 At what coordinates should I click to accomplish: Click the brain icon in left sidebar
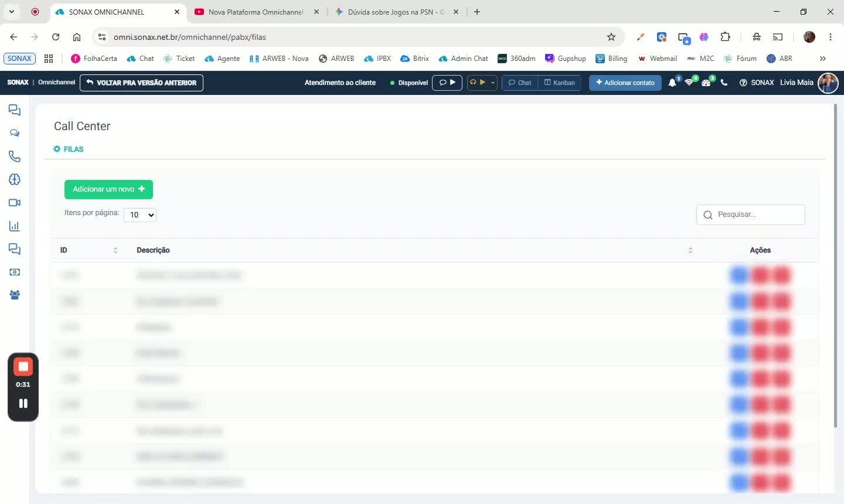click(x=15, y=179)
